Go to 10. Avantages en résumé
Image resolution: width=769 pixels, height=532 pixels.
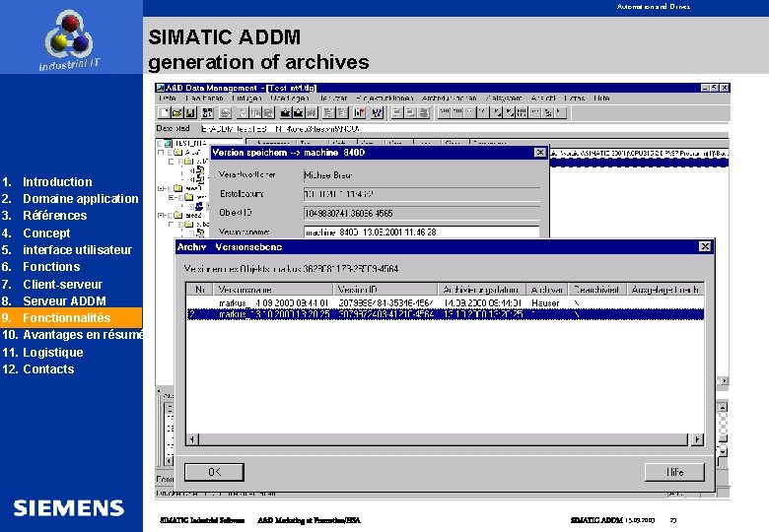click(x=72, y=335)
